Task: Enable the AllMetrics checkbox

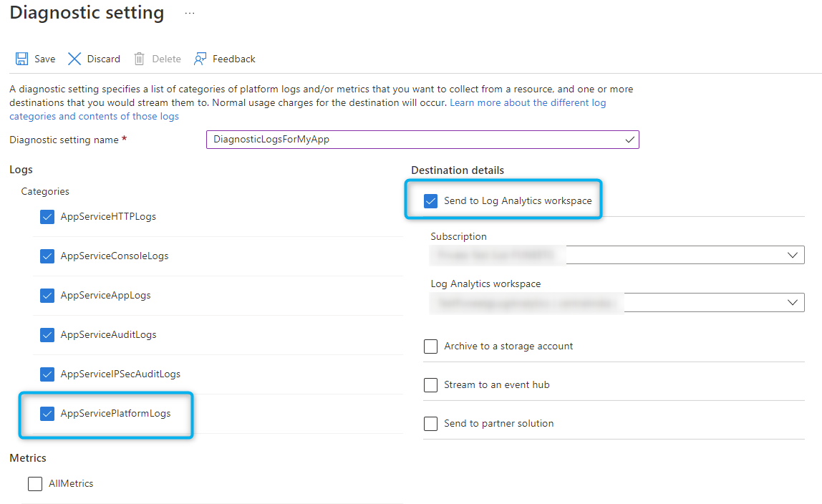Action: coord(35,483)
